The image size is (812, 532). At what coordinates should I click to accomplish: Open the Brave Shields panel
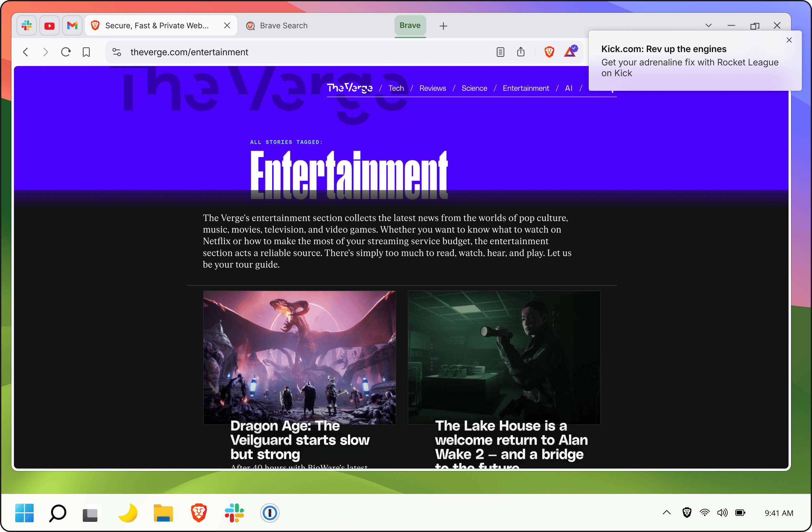point(549,52)
